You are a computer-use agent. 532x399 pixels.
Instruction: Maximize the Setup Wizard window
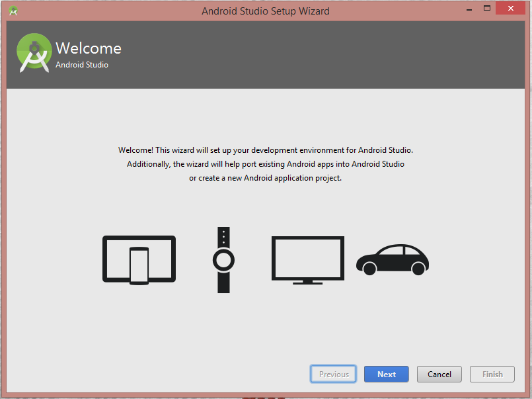point(487,9)
